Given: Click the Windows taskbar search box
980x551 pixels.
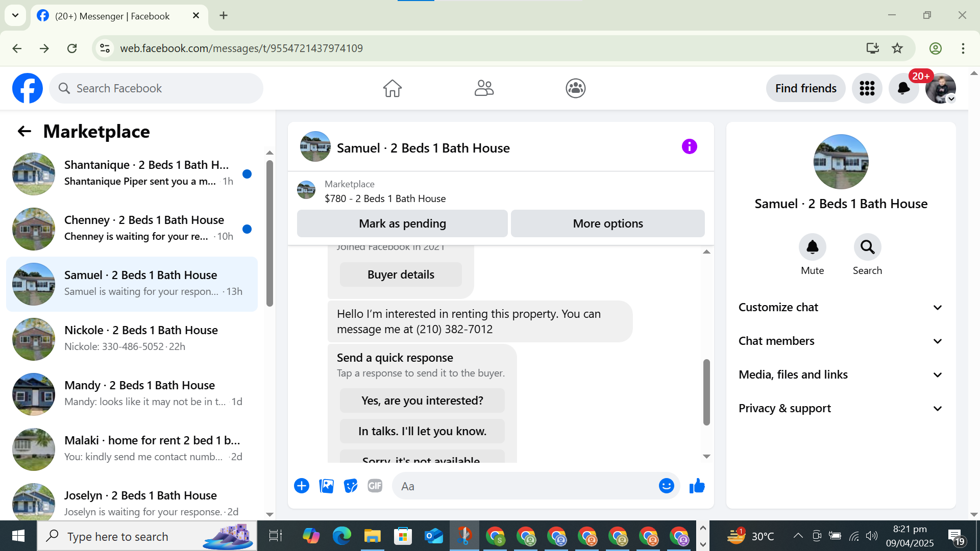Looking at the screenshot, I should (x=147, y=536).
